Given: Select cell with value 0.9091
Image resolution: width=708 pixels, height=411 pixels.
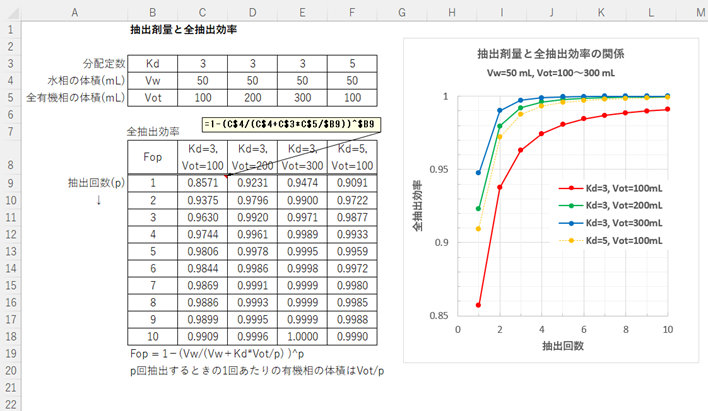Looking at the screenshot, I should pos(352,183).
